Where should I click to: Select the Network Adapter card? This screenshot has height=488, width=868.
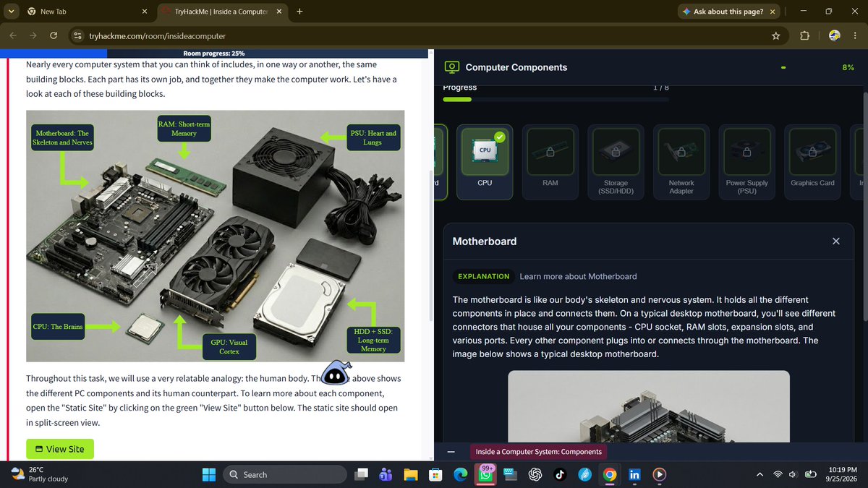tap(681, 162)
